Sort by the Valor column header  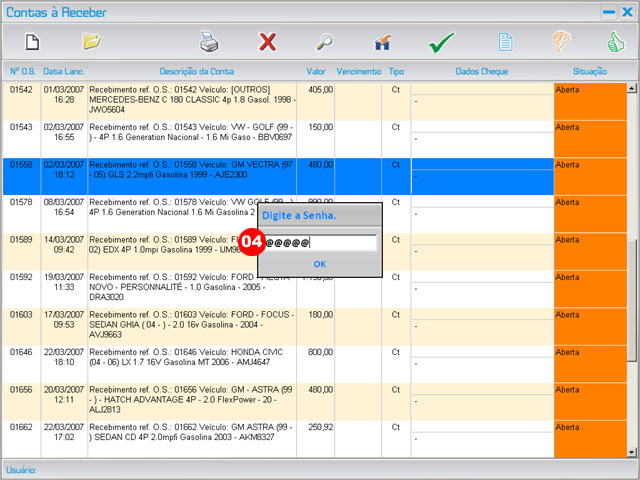(316, 72)
